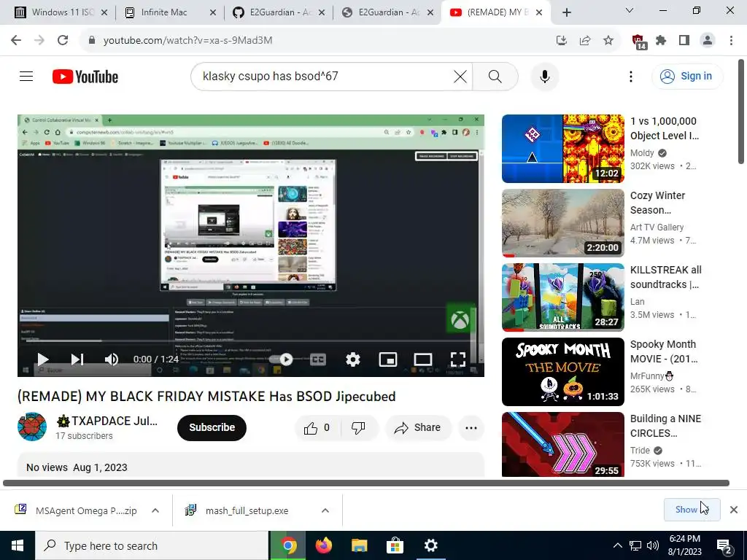747x560 pixels.
Task: Reload the current page
Action: coord(63,40)
